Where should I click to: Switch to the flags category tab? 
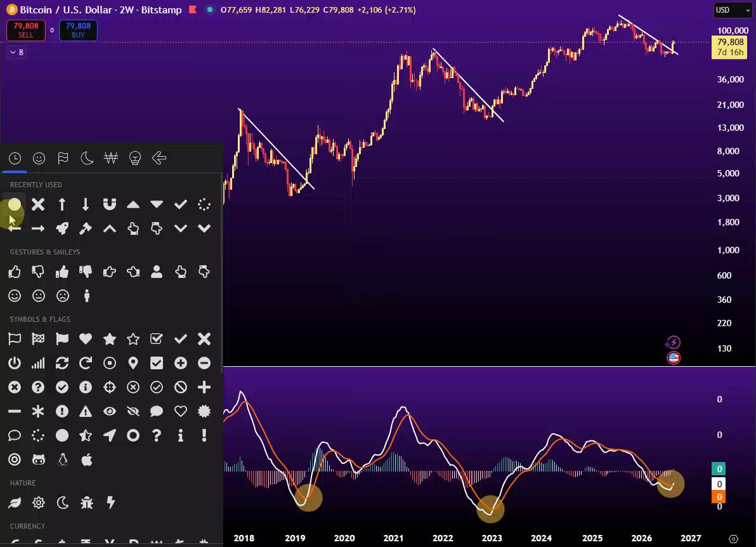63,158
